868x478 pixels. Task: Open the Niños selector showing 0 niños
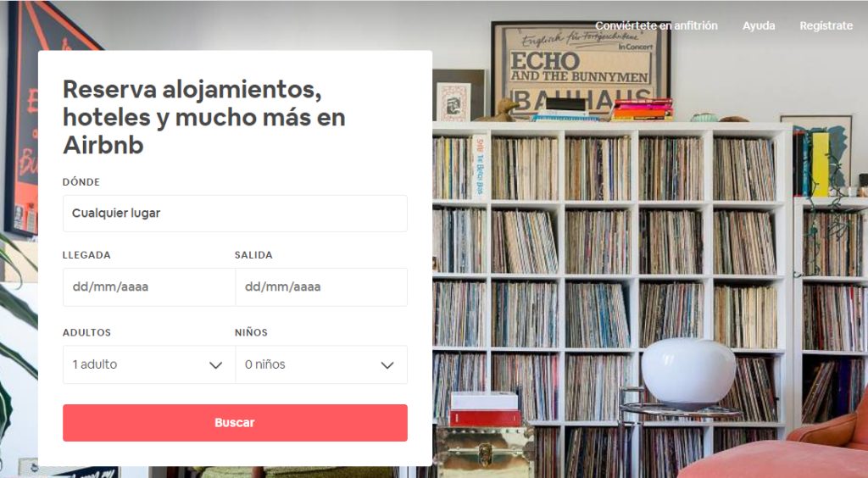321,364
